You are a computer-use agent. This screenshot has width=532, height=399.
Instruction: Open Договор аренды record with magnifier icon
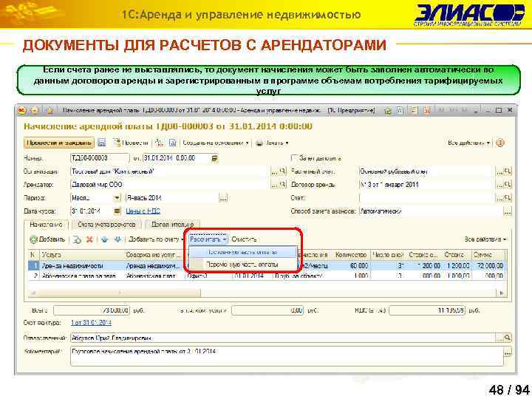[x=508, y=185]
